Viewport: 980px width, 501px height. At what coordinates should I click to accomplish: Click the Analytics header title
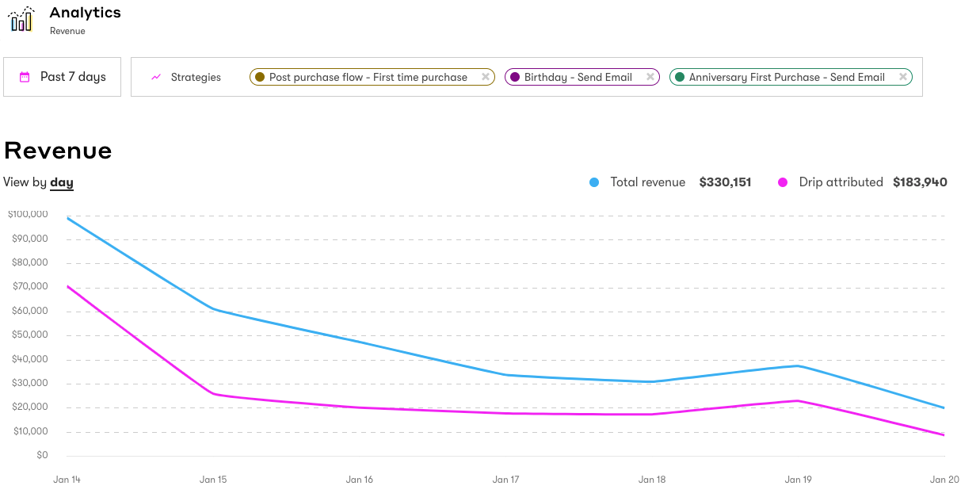tap(85, 12)
